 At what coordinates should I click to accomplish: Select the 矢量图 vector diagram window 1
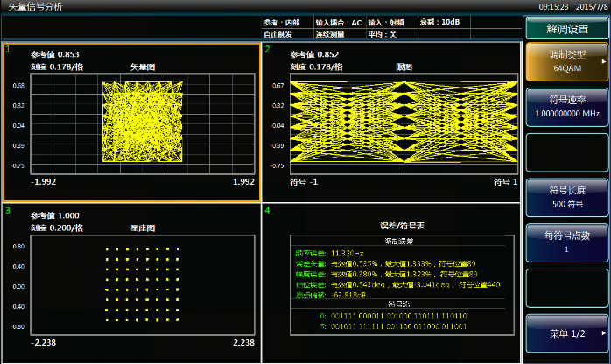(130, 121)
